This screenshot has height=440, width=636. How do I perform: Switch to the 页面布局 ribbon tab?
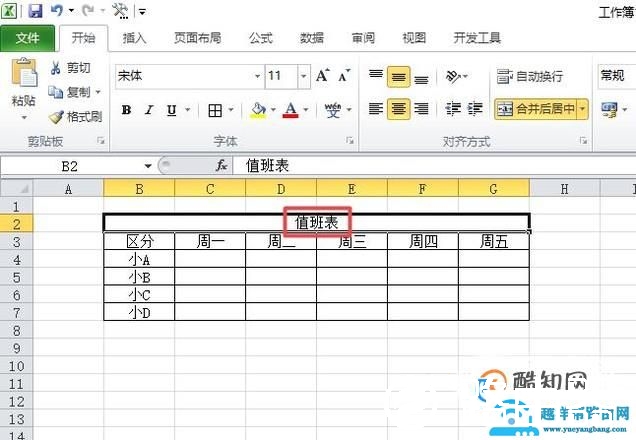coord(198,38)
